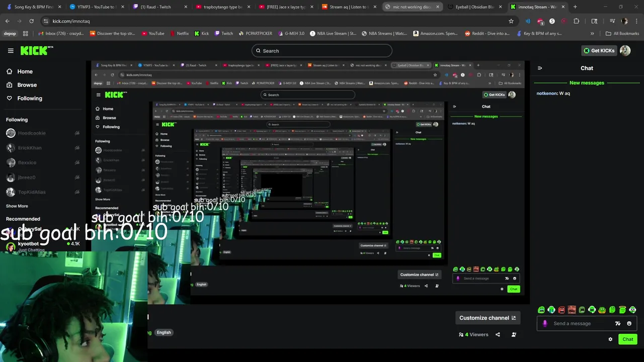Open recommended channel kyootbot
644x362 pixels.
[43, 246]
